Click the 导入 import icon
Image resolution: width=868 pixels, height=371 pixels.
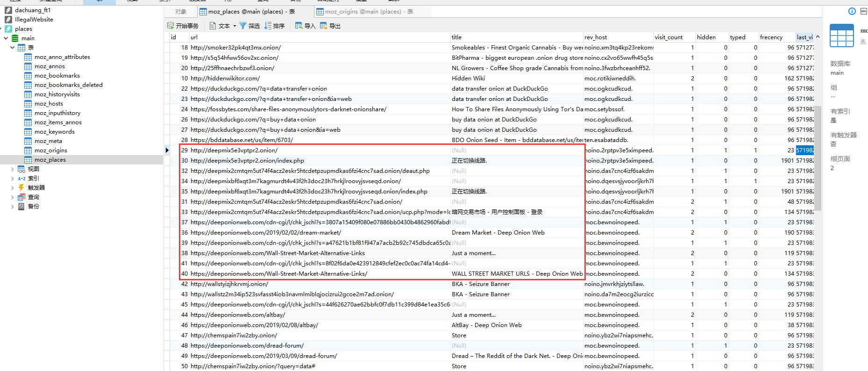(299, 26)
